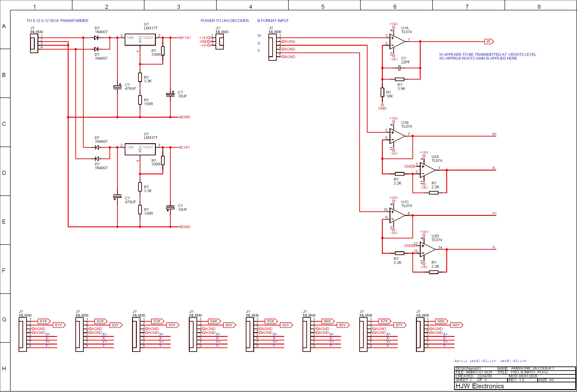Image resolution: width=577 pixels, height=392 pixels.
Task: Click row D frame marker
Action: pyautogui.click(x=4, y=173)
